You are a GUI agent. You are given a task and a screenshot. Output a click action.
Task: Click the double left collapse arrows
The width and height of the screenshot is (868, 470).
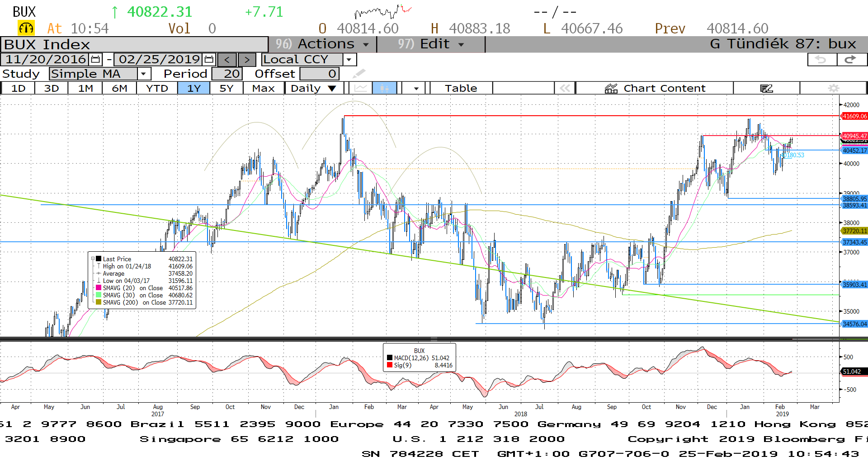[x=565, y=88]
